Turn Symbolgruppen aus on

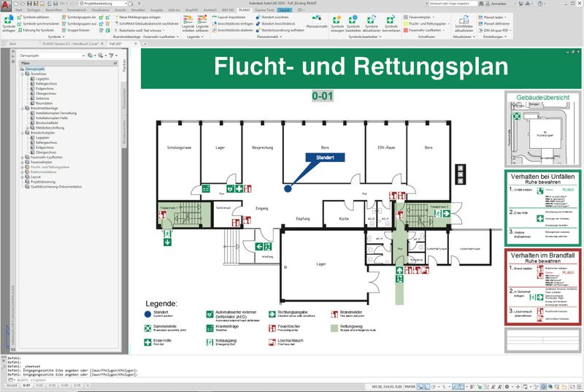click(x=79, y=23)
